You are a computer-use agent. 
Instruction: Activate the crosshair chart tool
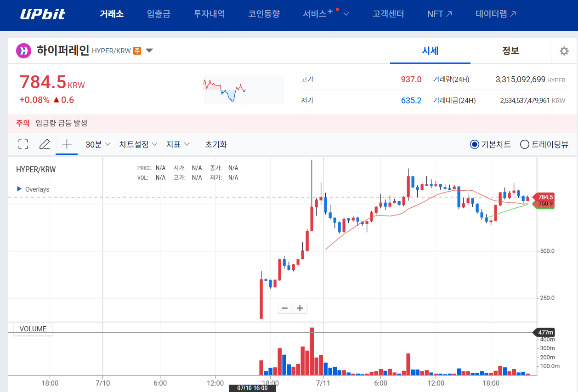click(67, 144)
